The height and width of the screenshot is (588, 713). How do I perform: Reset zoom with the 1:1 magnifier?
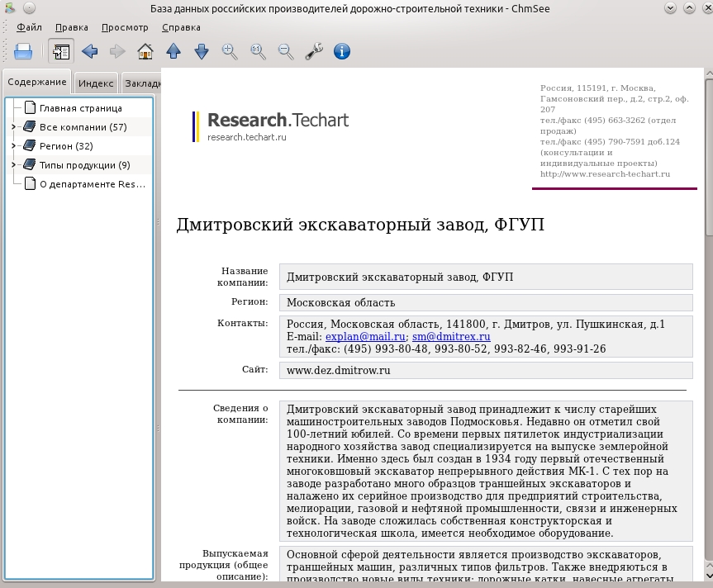tap(258, 51)
